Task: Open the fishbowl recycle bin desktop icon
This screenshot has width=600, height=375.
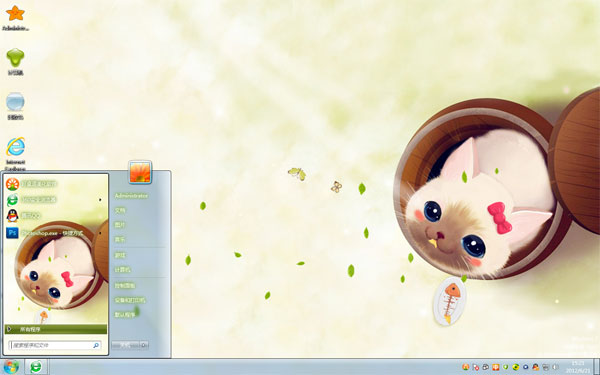Action: coord(15,106)
